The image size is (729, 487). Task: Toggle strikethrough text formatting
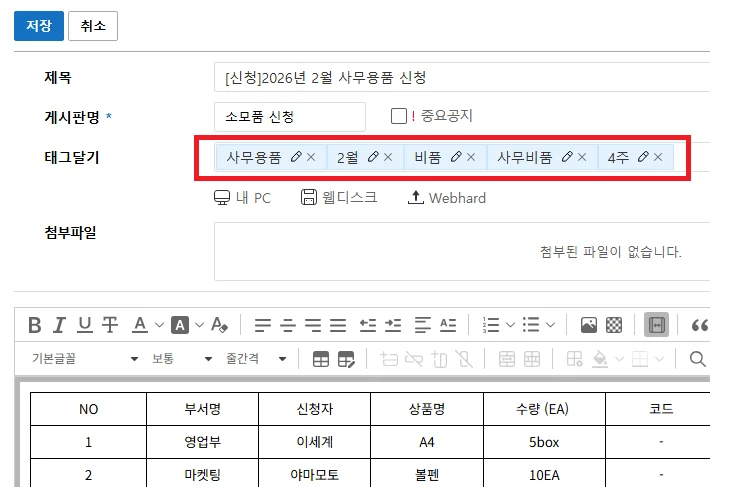pos(110,325)
